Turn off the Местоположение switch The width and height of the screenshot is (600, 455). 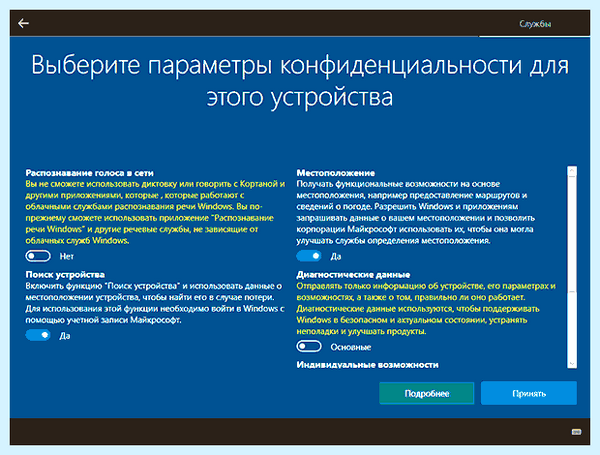tap(309, 256)
